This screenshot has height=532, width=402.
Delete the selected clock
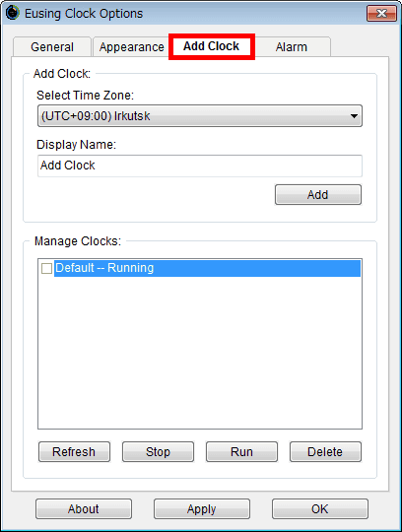click(325, 452)
